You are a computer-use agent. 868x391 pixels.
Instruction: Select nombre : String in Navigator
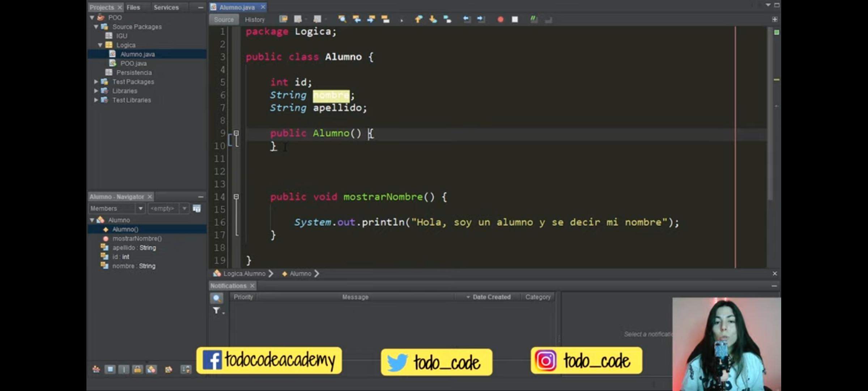[133, 266]
